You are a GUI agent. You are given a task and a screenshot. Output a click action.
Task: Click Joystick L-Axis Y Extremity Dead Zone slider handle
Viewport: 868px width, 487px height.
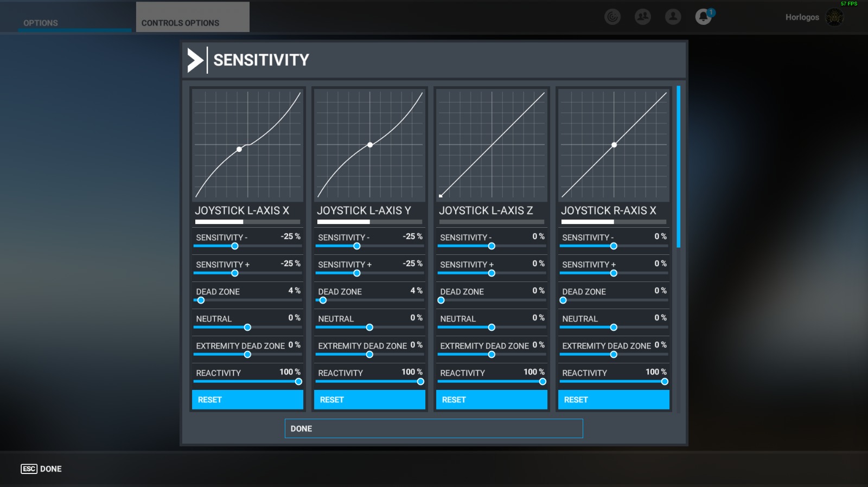point(369,355)
